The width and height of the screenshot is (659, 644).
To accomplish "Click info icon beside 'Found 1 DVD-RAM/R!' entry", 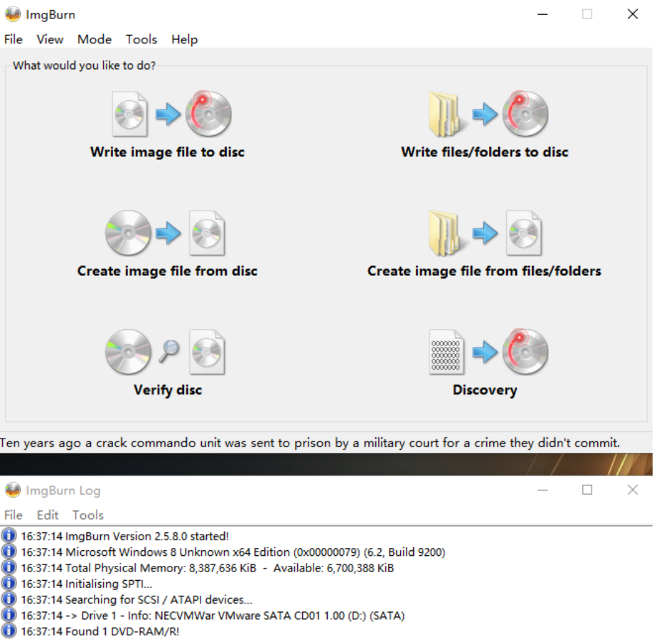I will pos(9,631).
